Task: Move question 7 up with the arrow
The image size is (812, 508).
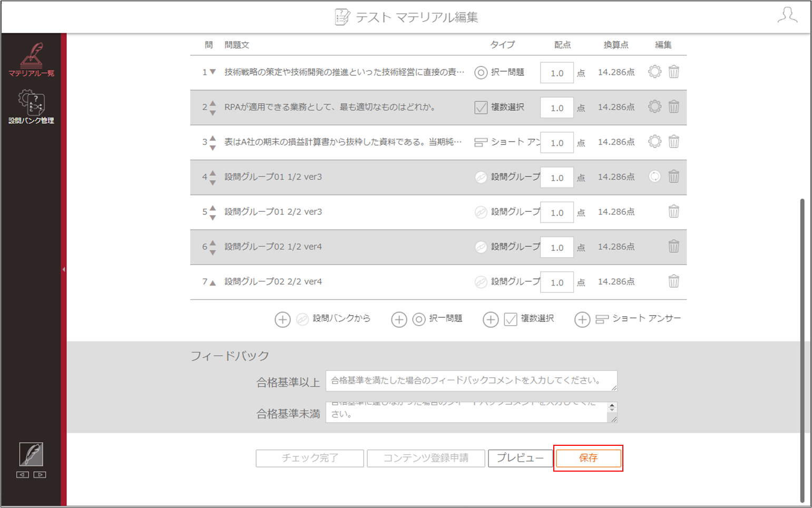Action: coord(213,283)
